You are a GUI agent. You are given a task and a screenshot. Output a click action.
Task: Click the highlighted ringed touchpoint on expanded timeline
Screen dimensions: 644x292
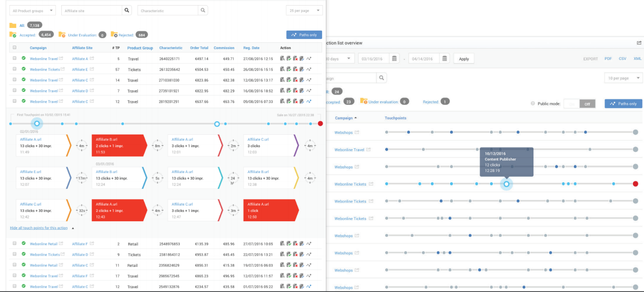point(37,124)
